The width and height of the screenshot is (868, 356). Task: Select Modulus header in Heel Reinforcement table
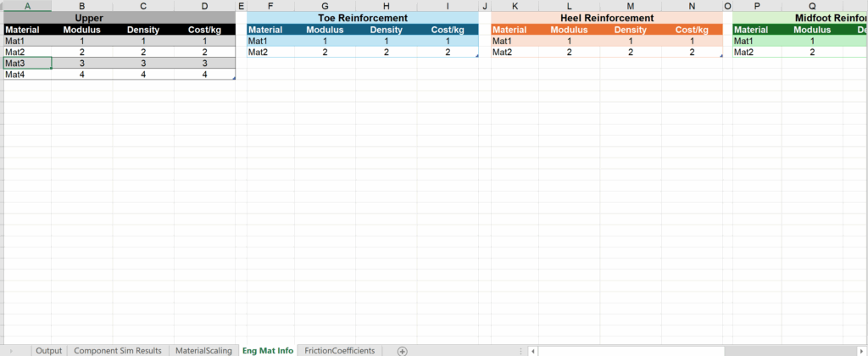[569, 30]
